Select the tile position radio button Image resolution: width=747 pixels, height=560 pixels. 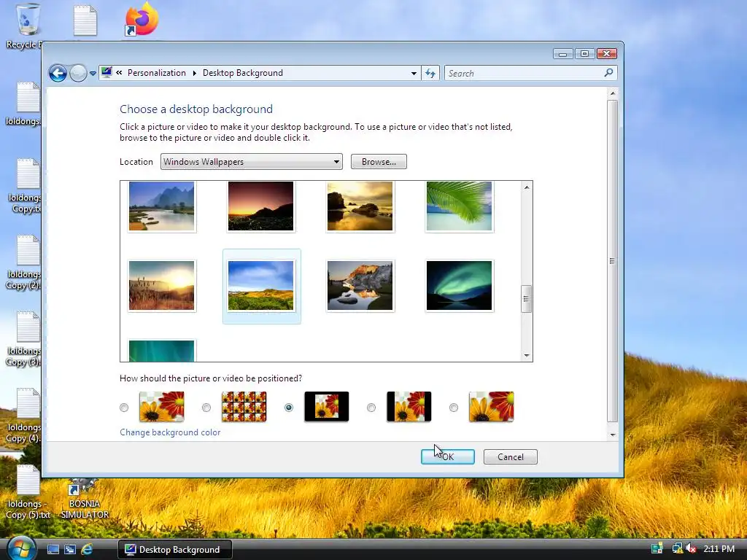tap(206, 408)
